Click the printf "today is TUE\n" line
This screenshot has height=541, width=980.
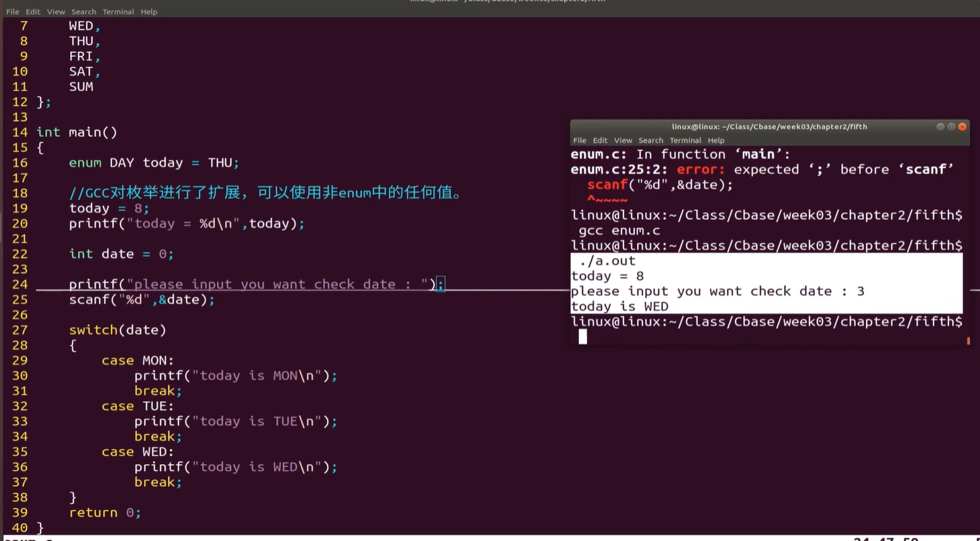[x=235, y=421]
